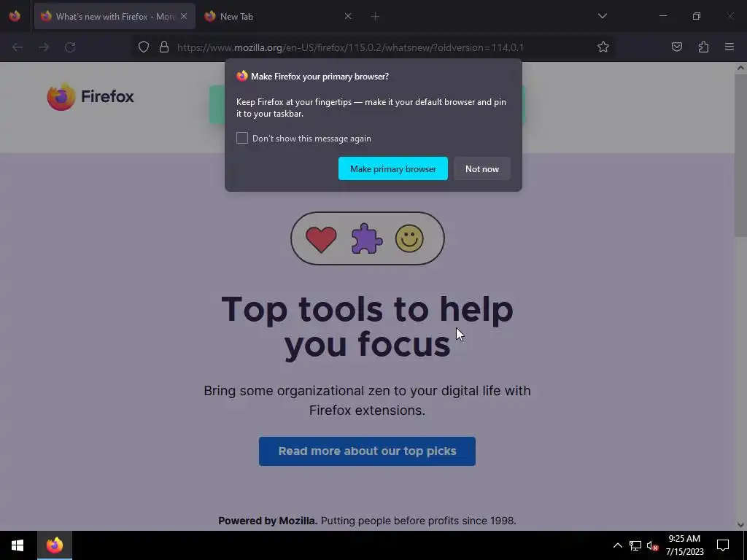This screenshot has height=560, width=747.
Task: Reload the current page
Action: coord(70,47)
